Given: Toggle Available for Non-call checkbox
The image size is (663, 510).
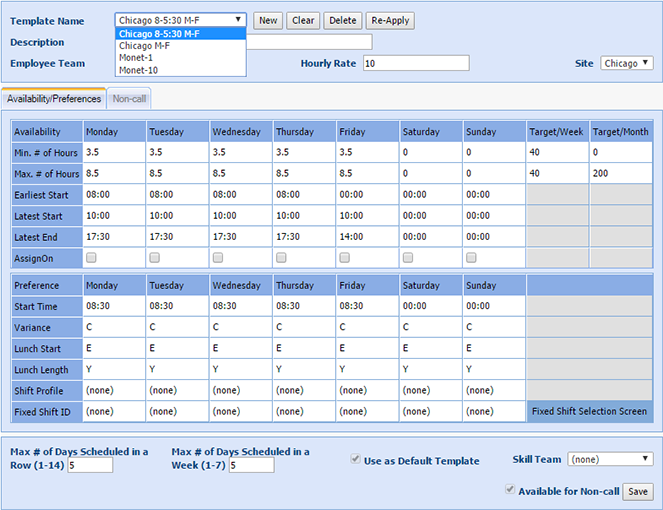Looking at the screenshot, I should point(512,491).
